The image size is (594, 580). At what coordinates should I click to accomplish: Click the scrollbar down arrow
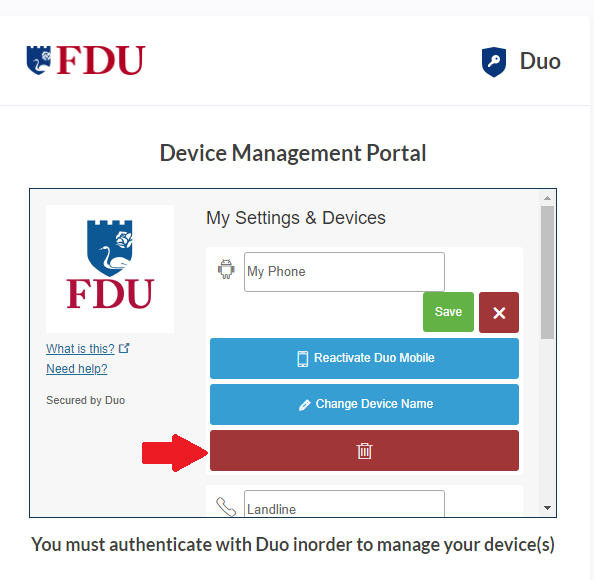point(547,508)
